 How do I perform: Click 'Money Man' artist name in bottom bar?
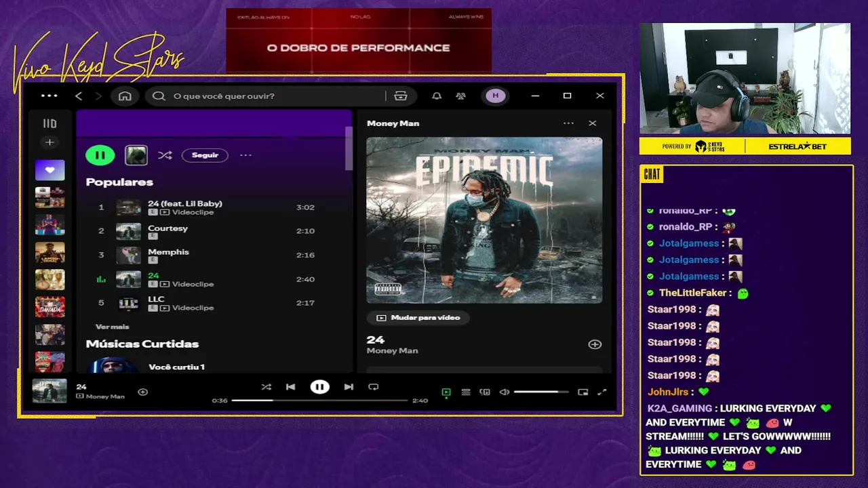pos(105,396)
